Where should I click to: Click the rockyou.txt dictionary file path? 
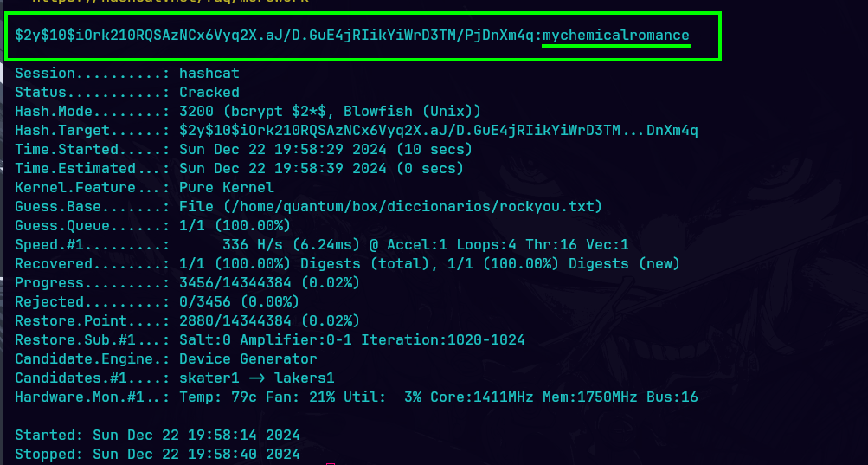coord(390,206)
